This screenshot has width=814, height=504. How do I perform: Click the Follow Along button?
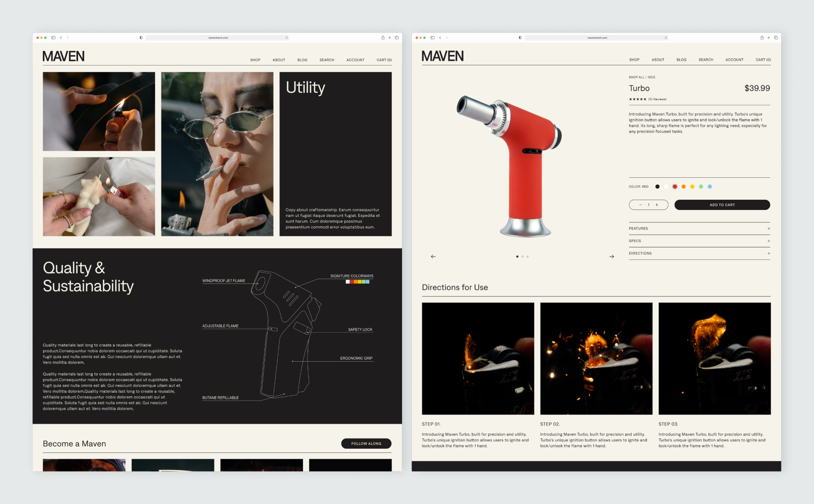[366, 443]
